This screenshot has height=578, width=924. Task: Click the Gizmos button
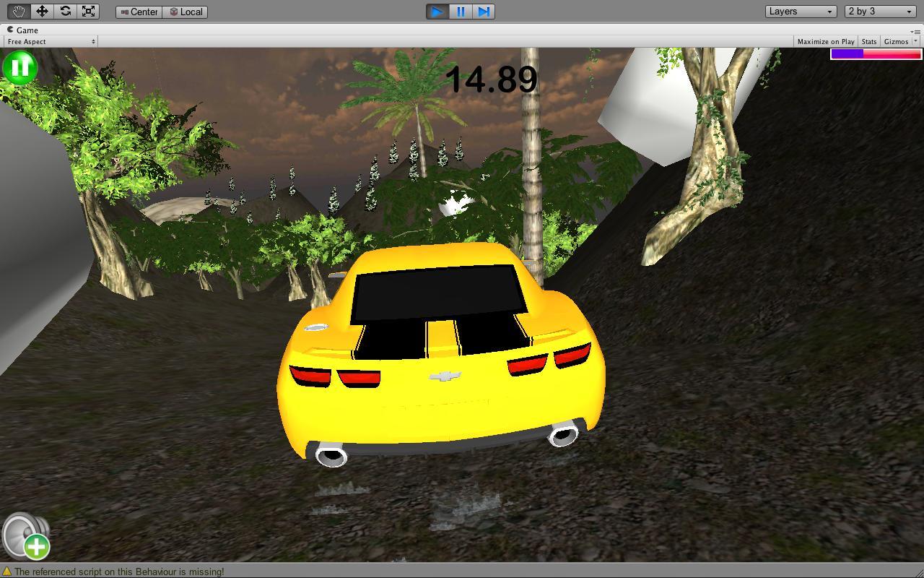(897, 41)
